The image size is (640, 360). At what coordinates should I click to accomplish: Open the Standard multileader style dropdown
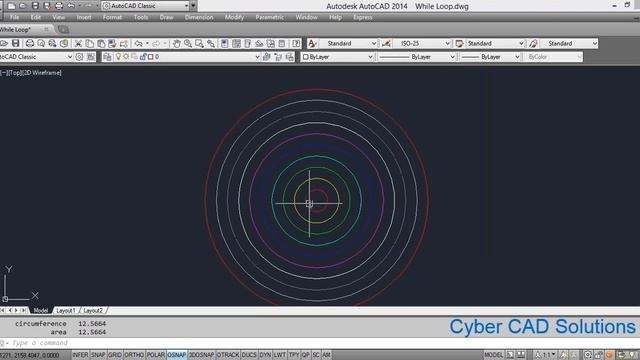point(595,43)
